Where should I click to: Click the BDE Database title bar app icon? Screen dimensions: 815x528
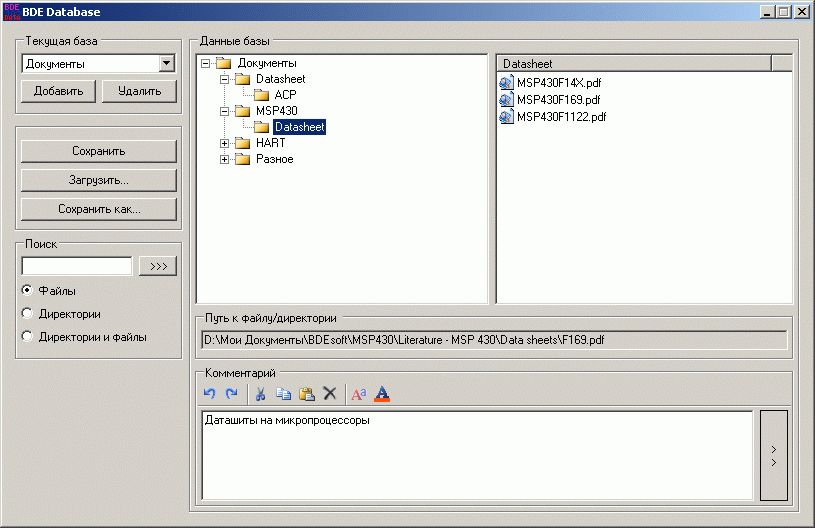(x=11, y=11)
